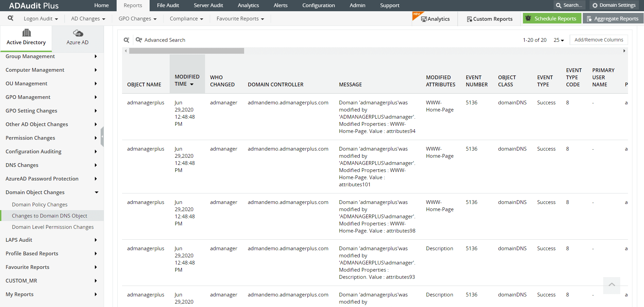Switch to Azure AD cloud icon
Viewport: 644px width, 307px height.
coord(78,33)
